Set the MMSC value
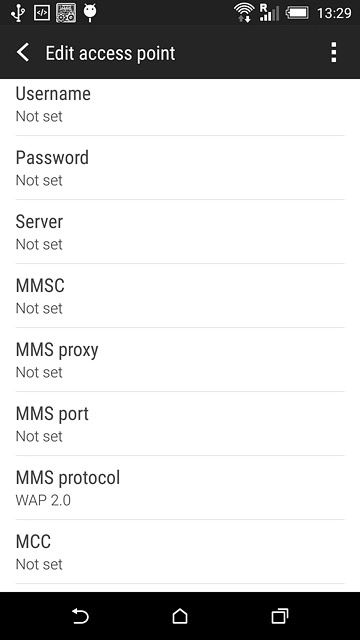This screenshot has width=360, height=640. (x=180, y=296)
